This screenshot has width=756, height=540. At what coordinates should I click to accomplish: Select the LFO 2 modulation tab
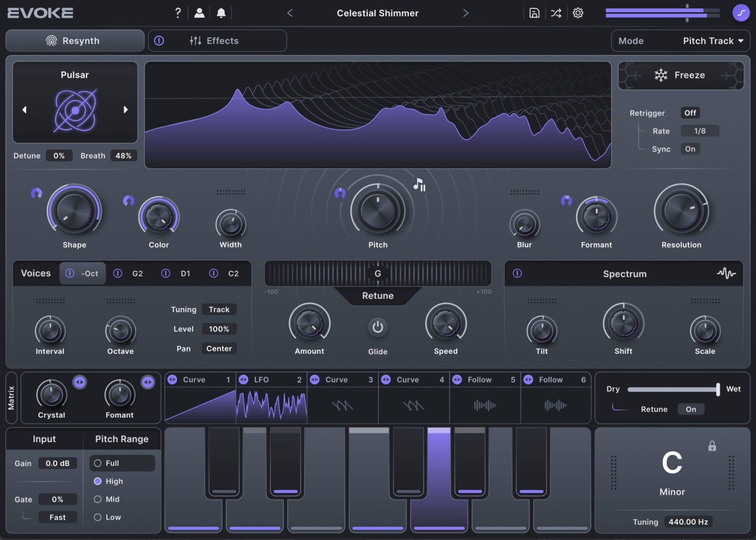(x=271, y=379)
